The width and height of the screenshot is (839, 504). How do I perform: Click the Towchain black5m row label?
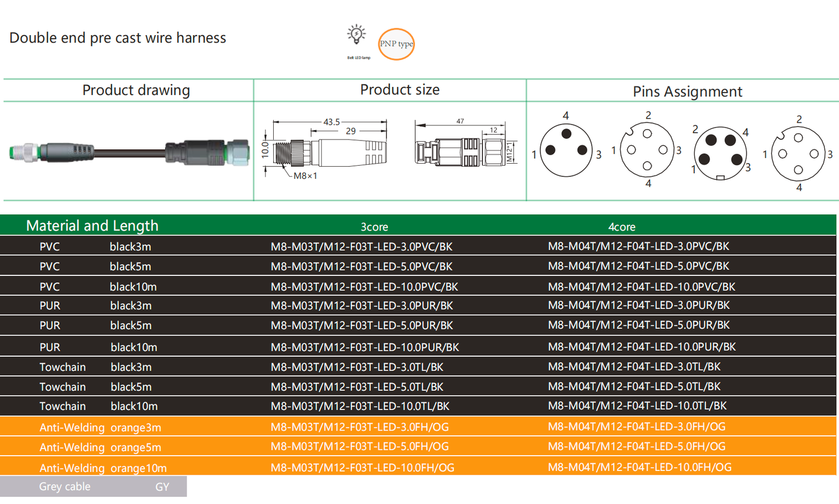[x=95, y=387]
